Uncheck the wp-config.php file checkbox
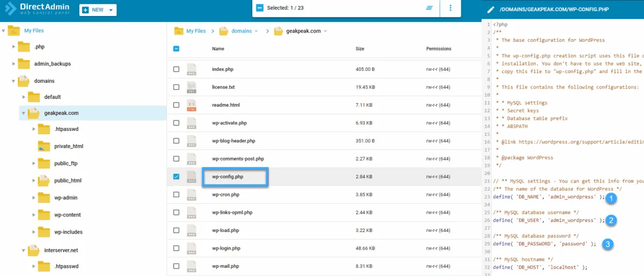The width and height of the screenshot is (644, 276). click(x=176, y=177)
